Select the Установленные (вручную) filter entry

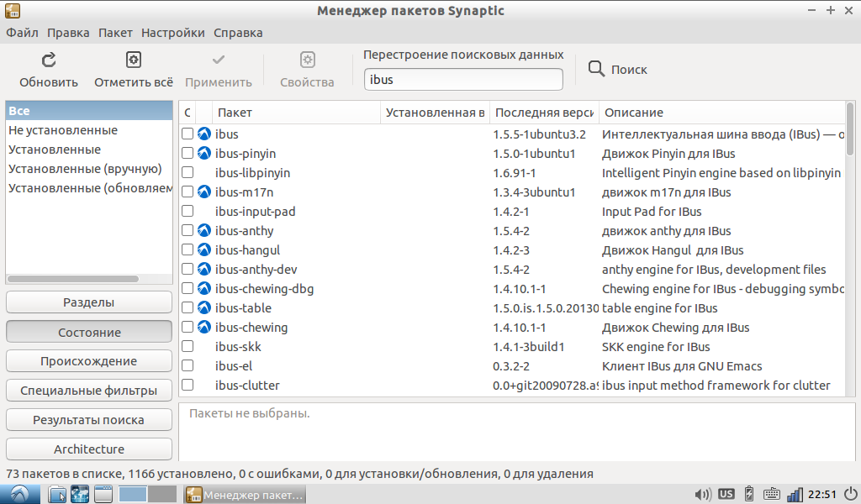[89, 168]
